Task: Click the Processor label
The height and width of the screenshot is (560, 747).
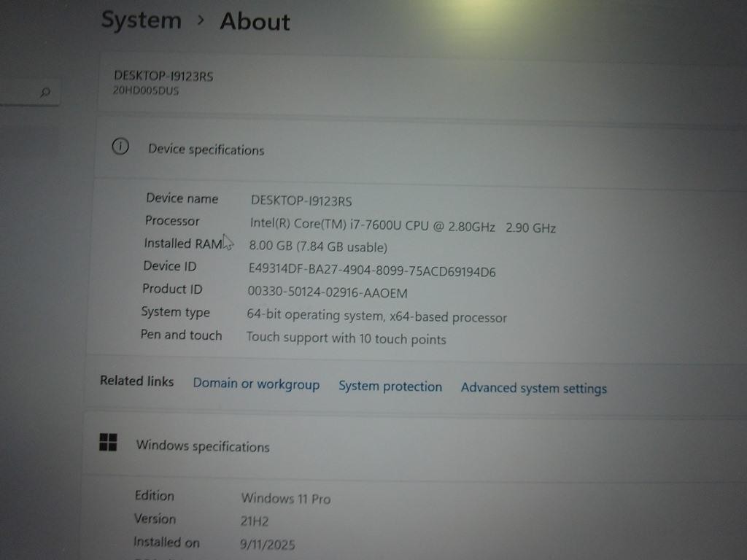Action: pos(172,220)
